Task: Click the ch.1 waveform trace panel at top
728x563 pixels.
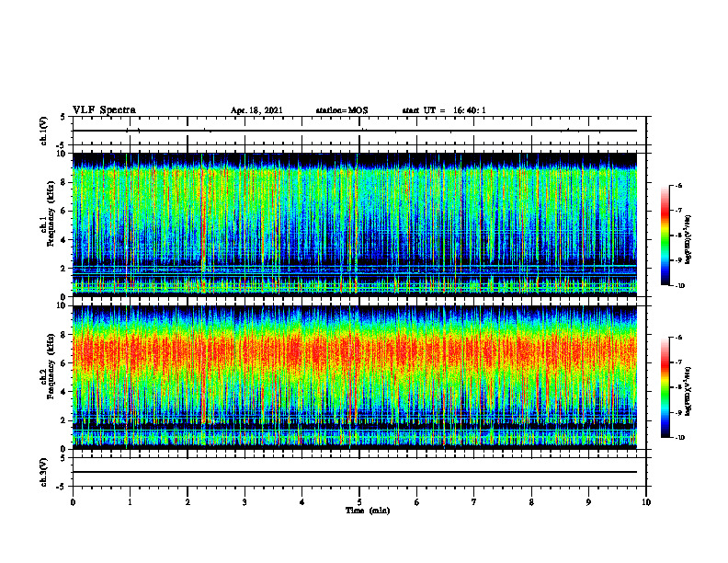Action: (x=359, y=131)
